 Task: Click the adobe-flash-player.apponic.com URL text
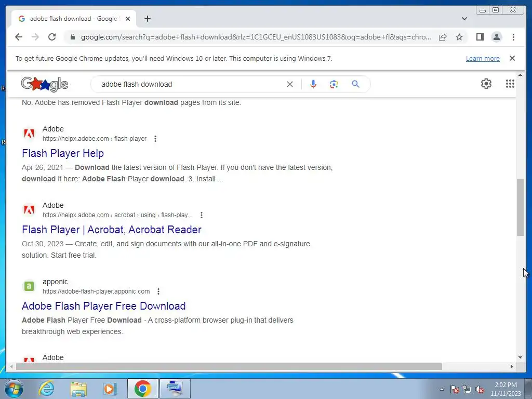pyautogui.click(x=96, y=291)
